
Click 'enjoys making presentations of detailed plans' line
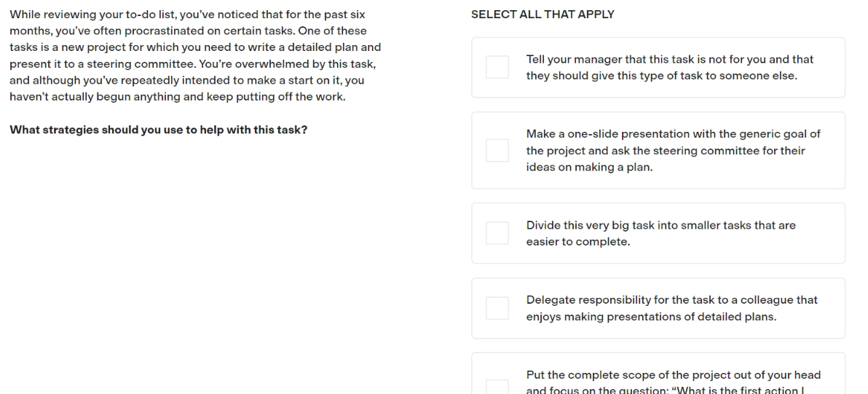[651, 317]
